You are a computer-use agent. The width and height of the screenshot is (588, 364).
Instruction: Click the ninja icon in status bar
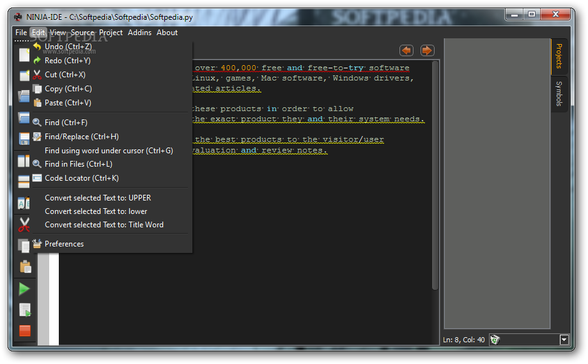(495, 340)
